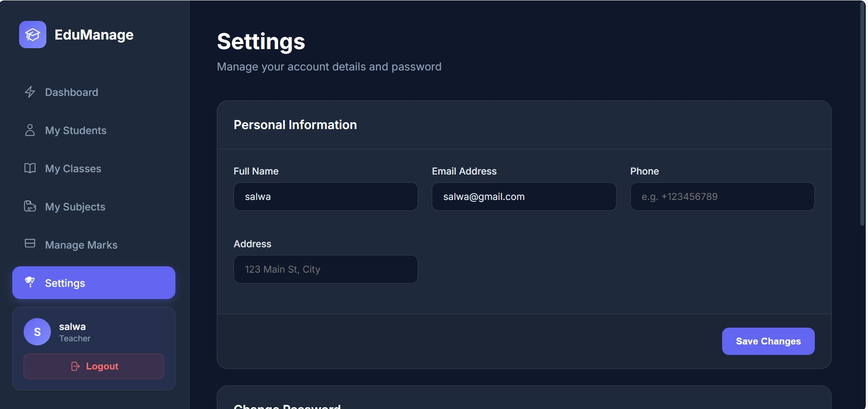This screenshot has width=868, height=409.
Task: Navigate to My Subjects
Action: (x=75, y=207)
